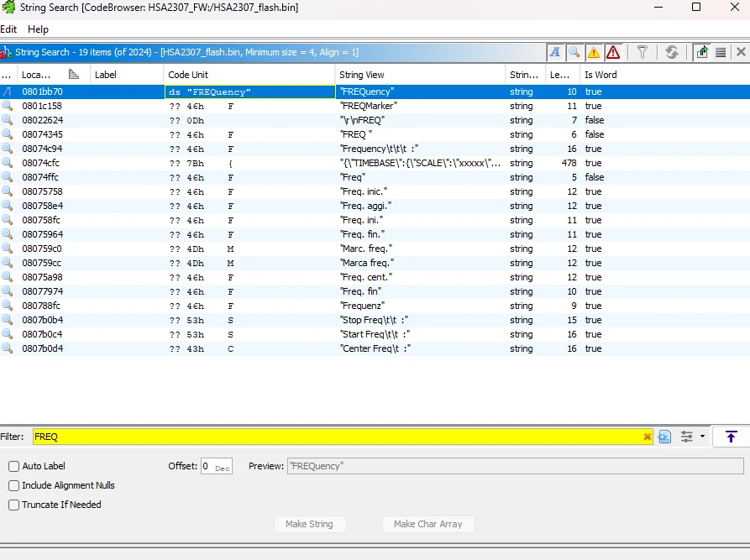Open filter options dropdown arrow

click(702, 436)
